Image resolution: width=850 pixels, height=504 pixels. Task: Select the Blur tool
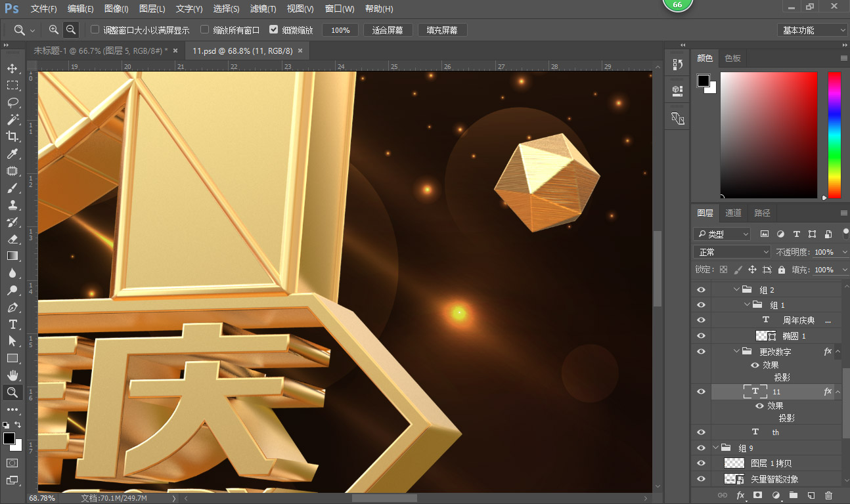coord(12,273)
